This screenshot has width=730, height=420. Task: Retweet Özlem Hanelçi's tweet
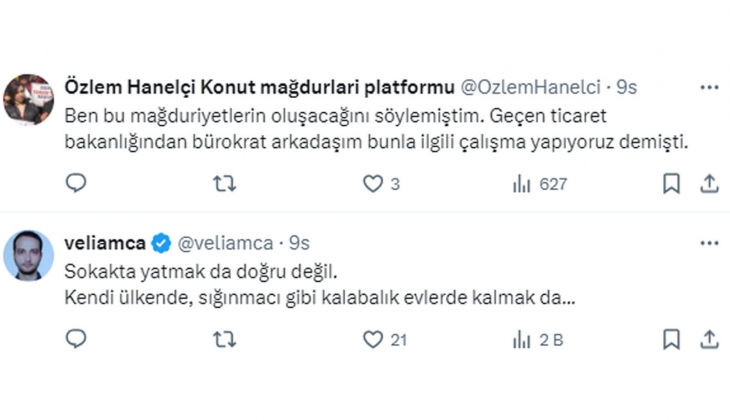224,184
